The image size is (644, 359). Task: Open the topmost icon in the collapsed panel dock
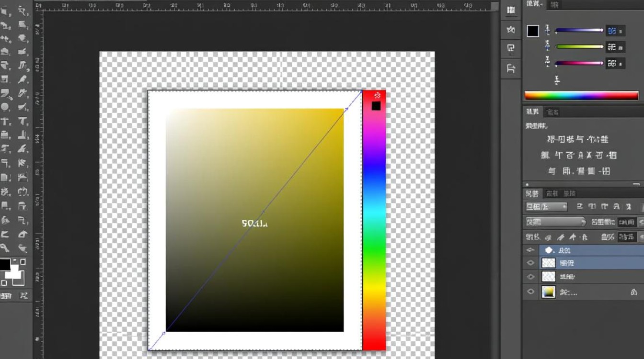coord(511,11)
